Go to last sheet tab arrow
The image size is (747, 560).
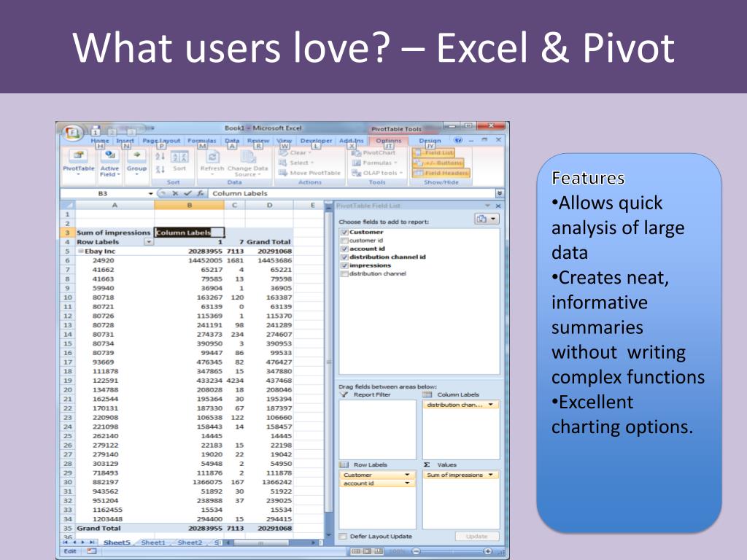pyautogui.click(x=92, y=542)
